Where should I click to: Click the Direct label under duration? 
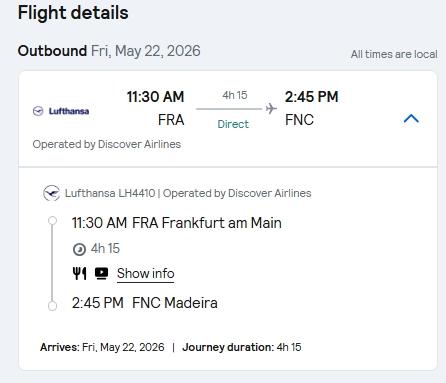click(233, 124)
